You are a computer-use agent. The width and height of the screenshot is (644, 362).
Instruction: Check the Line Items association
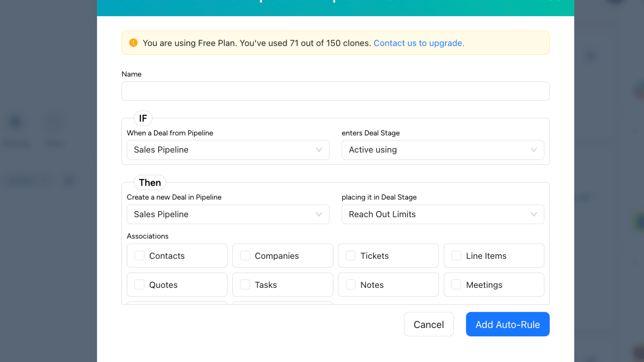tap(456, 256)
